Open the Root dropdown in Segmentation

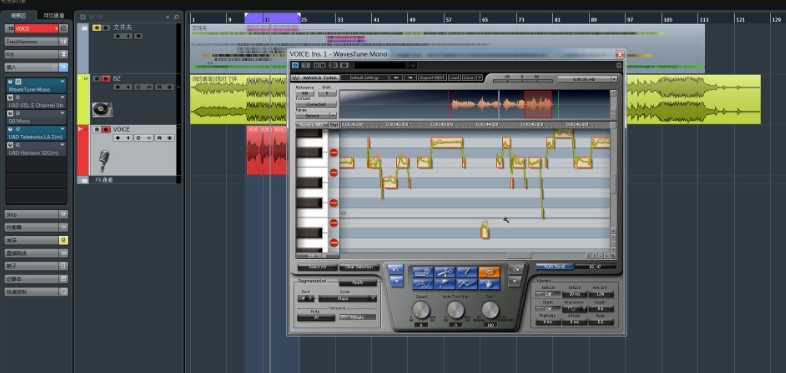pyautogui.click(x=306, y=298)
